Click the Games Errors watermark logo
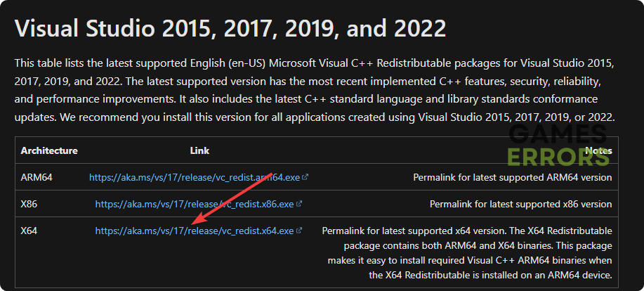This screenshot has width=644, height=291. 558,144
